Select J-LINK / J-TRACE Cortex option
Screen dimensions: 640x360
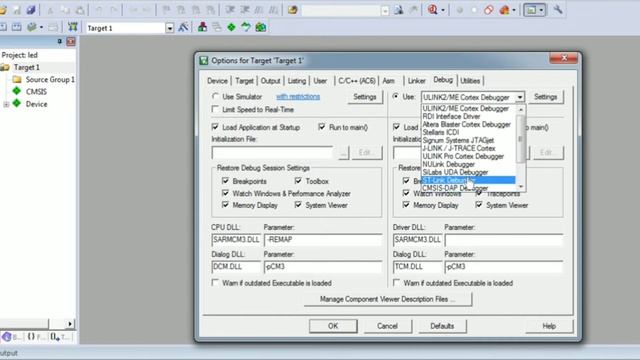(x=469, y=148)
